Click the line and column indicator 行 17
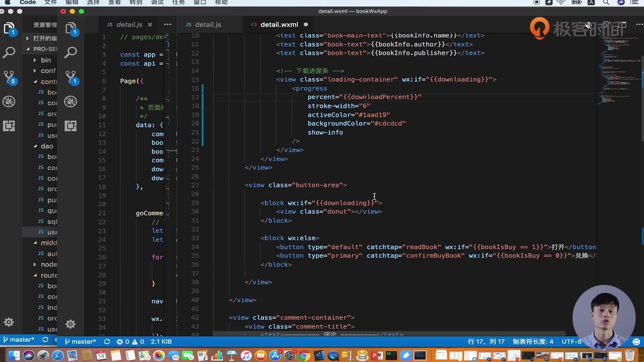Image resolution: width=644 pixels, height=362 pixels. point(486,342)
